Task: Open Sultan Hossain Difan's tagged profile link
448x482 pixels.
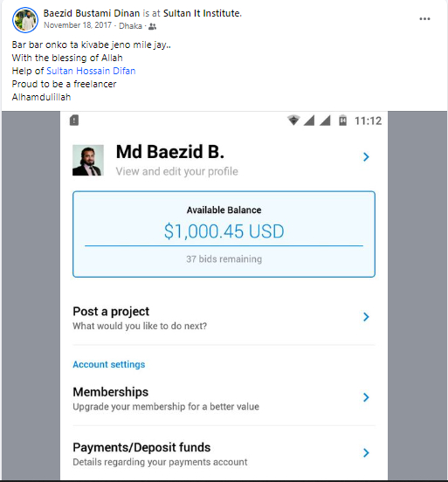Action: [x=91, y=71]
